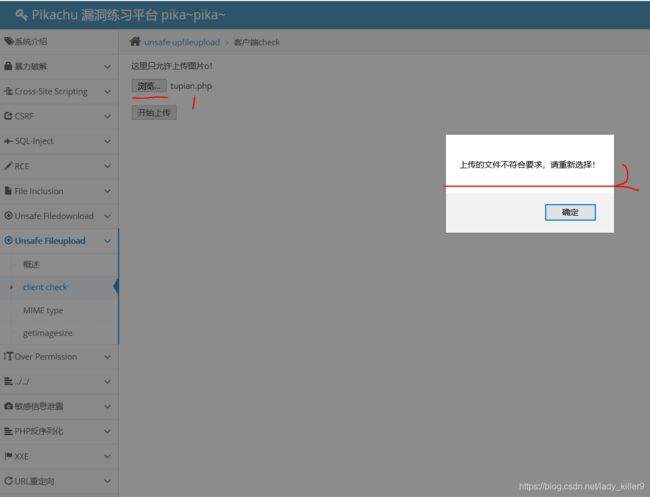Open the 系统介绍 menu item
This screenshot has height=497, width=650.
[31, 41]
